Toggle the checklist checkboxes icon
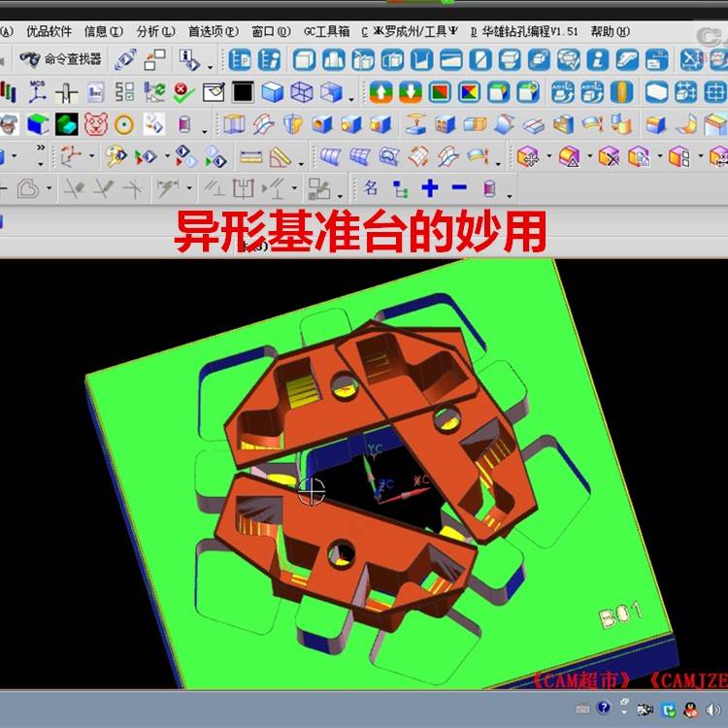This screenshot has height=728, width=728. (x=124, y=93)
